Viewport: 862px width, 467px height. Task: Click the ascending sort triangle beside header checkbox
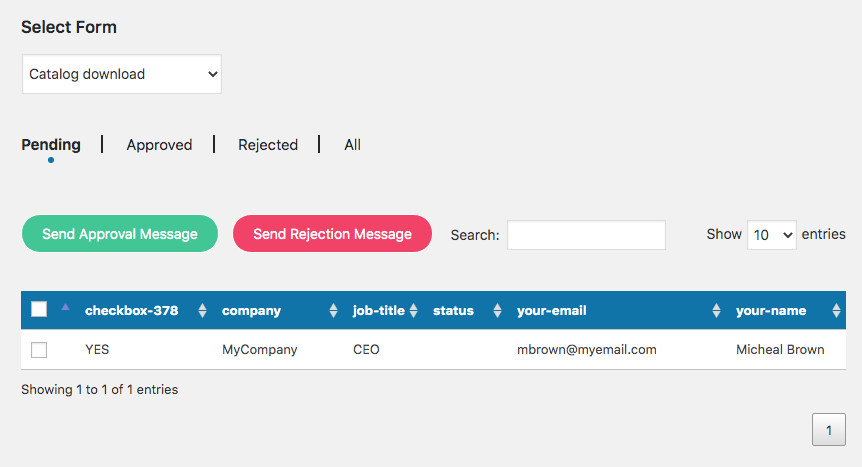(x=65, y=307)
